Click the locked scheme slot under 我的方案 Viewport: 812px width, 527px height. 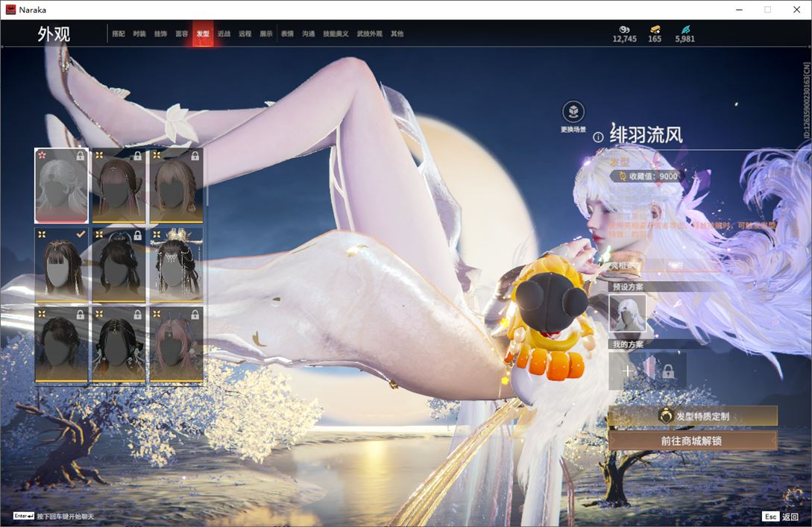click(668, 371)
